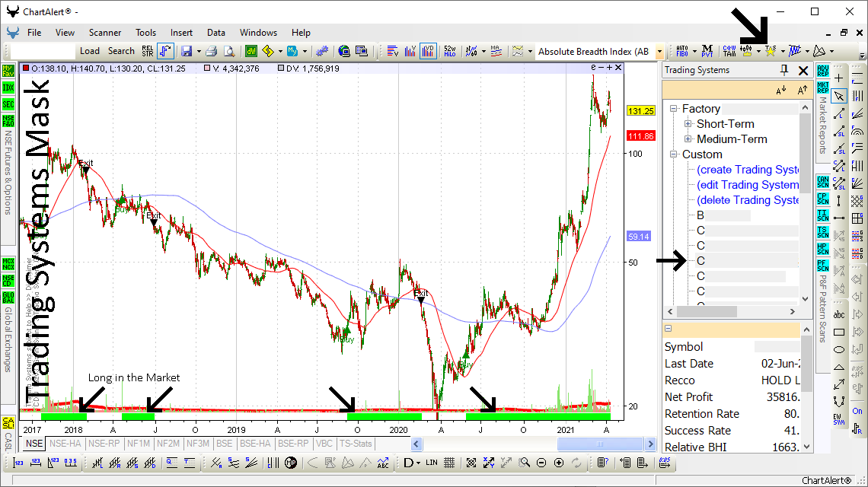
Task: Click the Save floppy disk icon
Action: tap(187, 52)
